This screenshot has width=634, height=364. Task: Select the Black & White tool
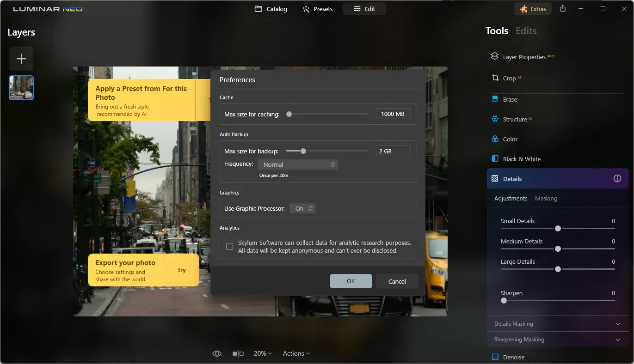coord(521,159)
